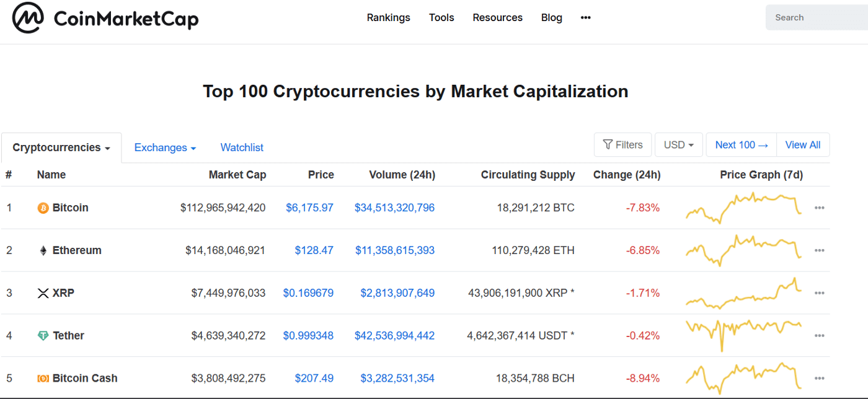
Task: Click the Tether 7d price graph
Action: (x=744, y=336)
